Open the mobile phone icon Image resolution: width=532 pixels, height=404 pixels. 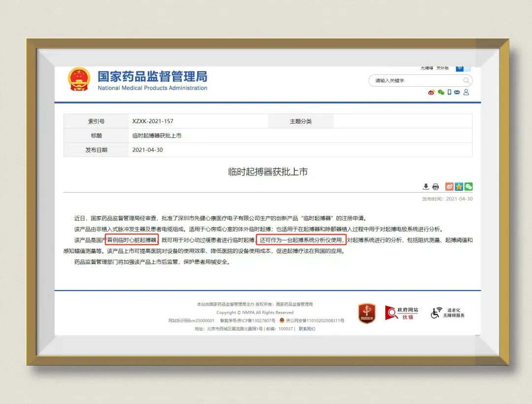point(449,92)
